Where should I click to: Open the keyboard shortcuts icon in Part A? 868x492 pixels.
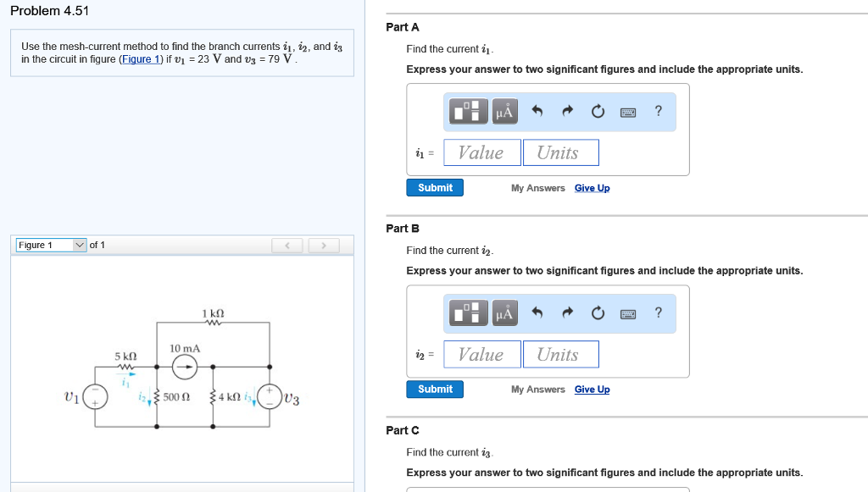coord(627,111)
